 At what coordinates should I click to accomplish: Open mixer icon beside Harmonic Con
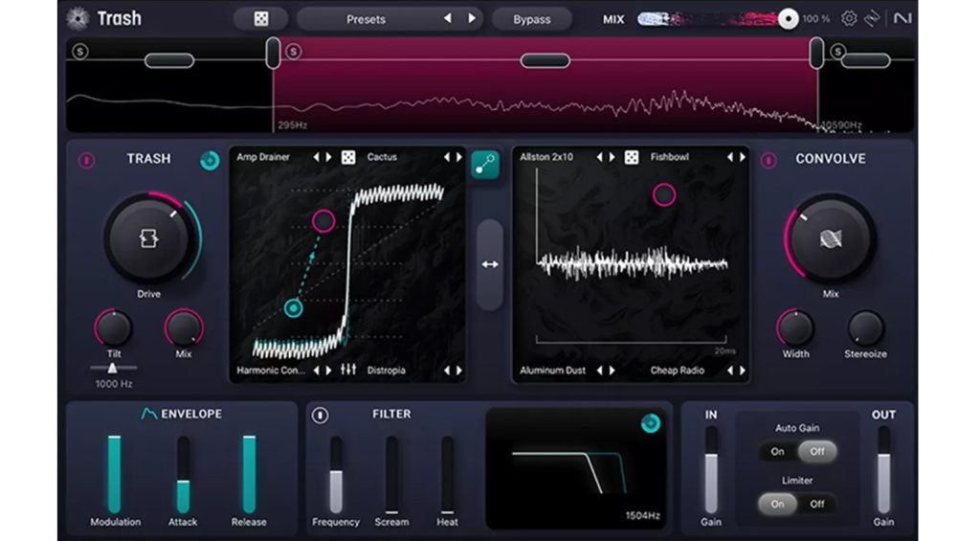point(348,370)
